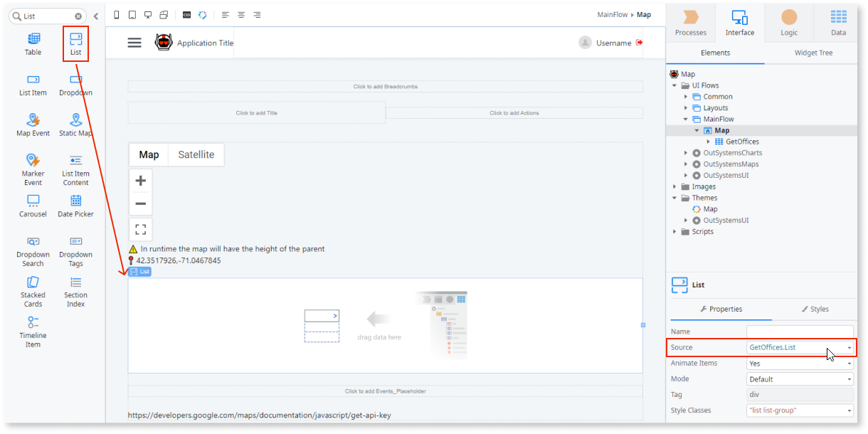Image resolution: width=868 pixels, height=434 pixels.
Task: Click the sign-out icon next to Username
Action: coord(640,42)
